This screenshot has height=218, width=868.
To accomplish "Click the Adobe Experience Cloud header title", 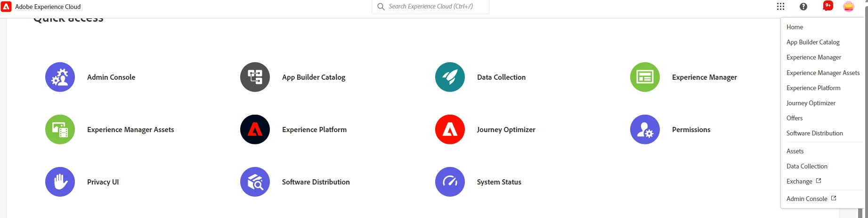I will tap(48, 7).
